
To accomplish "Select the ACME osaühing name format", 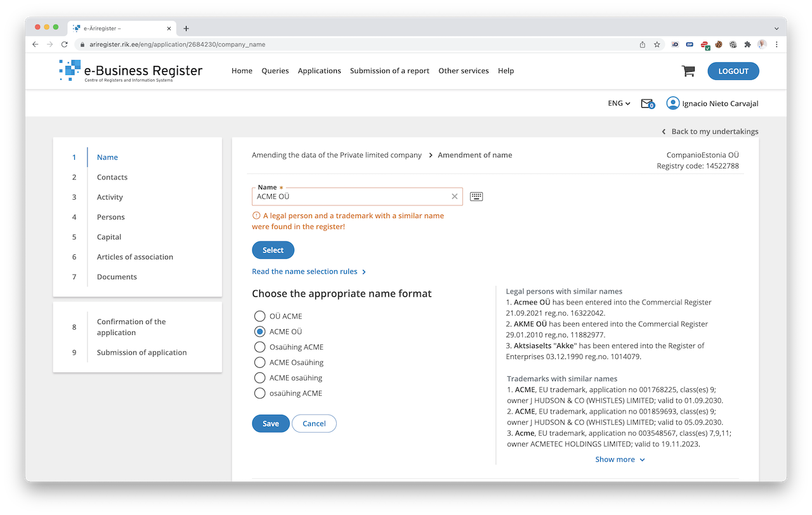I will (259, 378).
